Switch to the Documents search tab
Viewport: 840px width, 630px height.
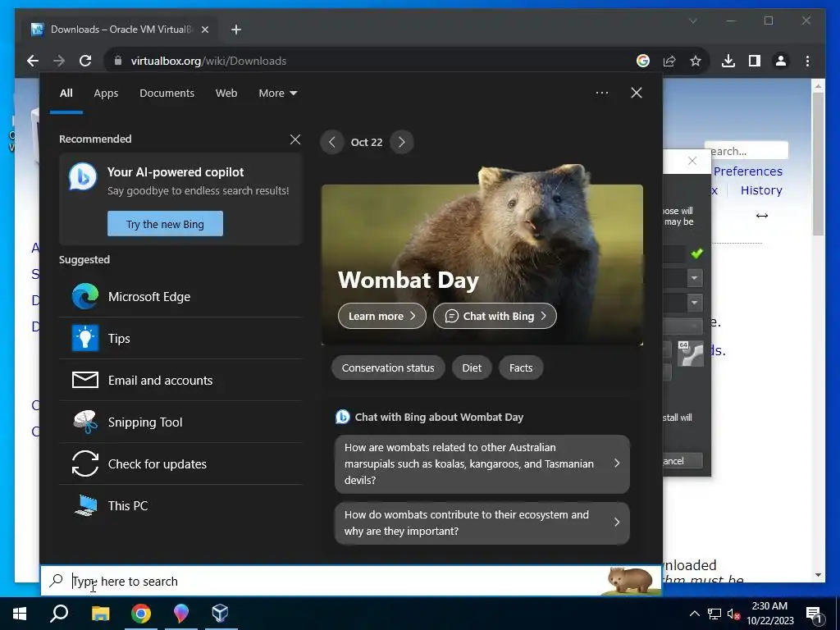click(167, 93)
